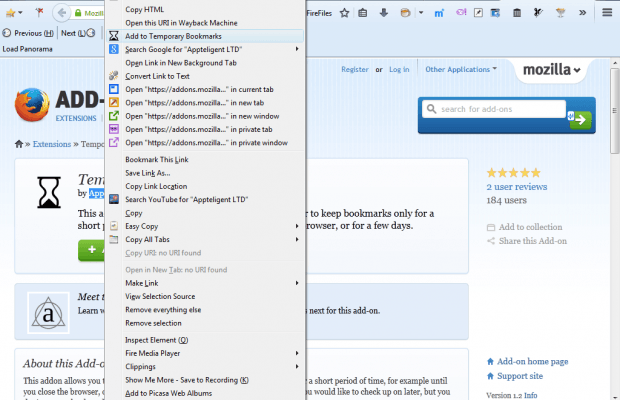Open the mozilla tab dropdown
The image size is (620, 400).
pyautogui.click(x=552, y=70)
